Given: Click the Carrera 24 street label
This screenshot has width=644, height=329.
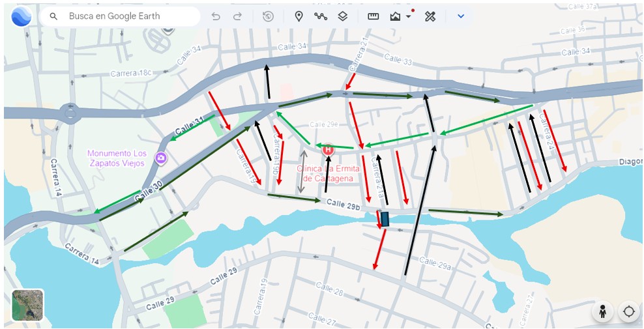Looking at the screenshot, I should 547,131.
